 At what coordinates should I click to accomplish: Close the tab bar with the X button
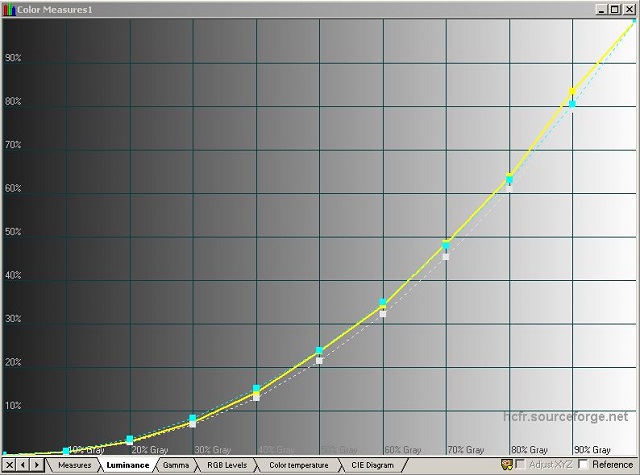pos(9,465)
